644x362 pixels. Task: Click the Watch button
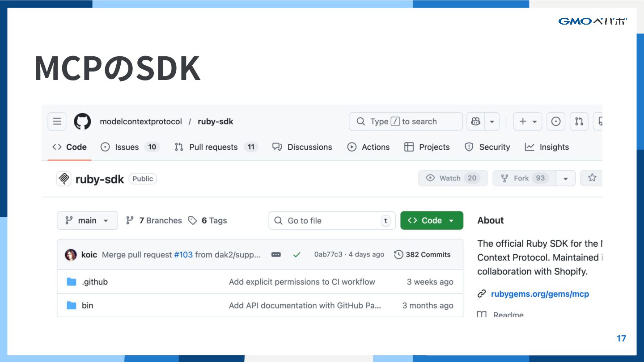[453, 178]
